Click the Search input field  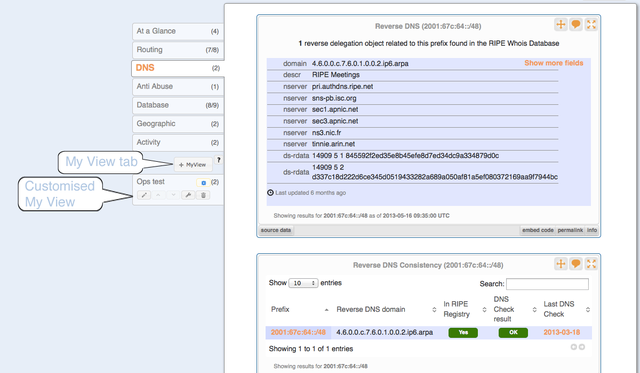[547, 284]
